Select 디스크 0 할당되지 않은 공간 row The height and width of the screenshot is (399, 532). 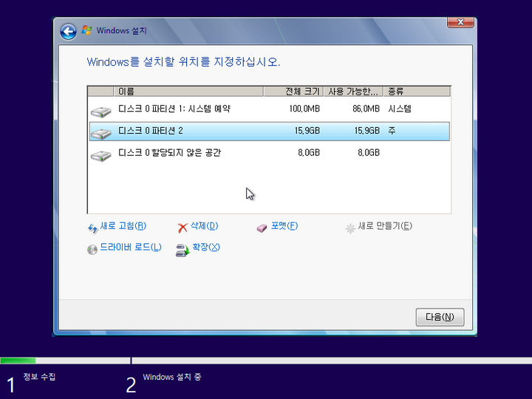pos(270,153)
